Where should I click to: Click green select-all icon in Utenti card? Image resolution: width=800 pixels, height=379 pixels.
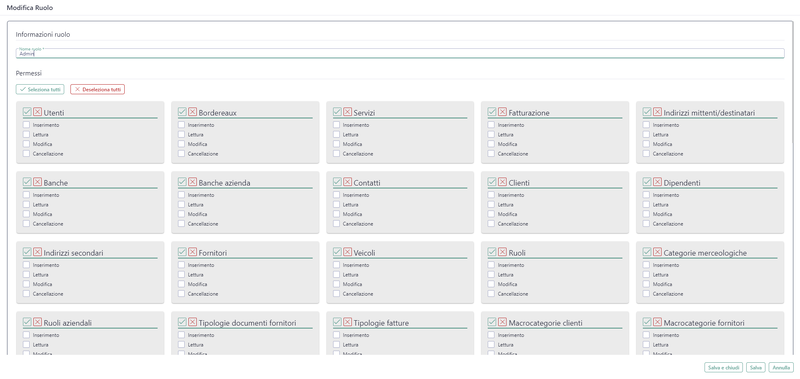tap(28, 112)
